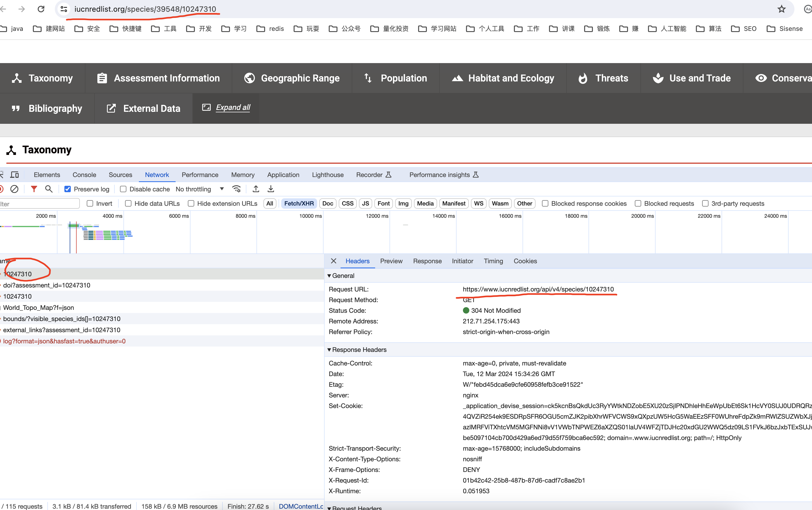The width and height of the screenshot is (812, 510).
Task: Open the Preview tab of request
Action: [391, 261]
